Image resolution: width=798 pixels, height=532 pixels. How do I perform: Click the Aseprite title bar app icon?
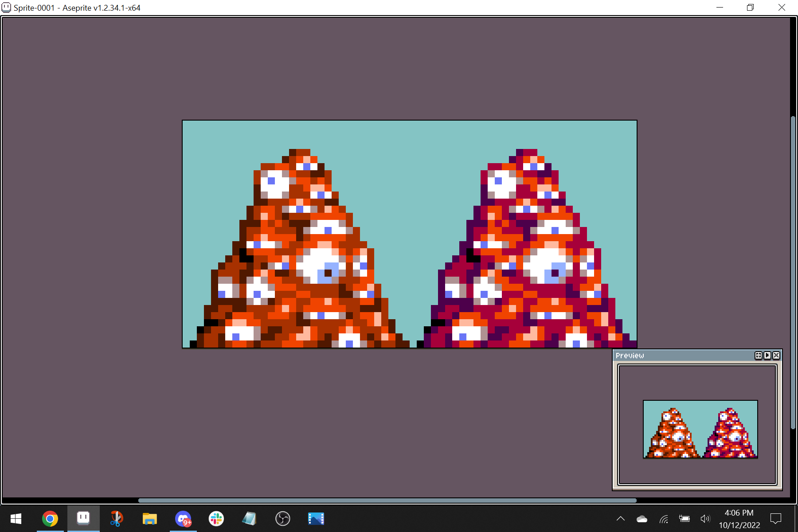(6, 8)
